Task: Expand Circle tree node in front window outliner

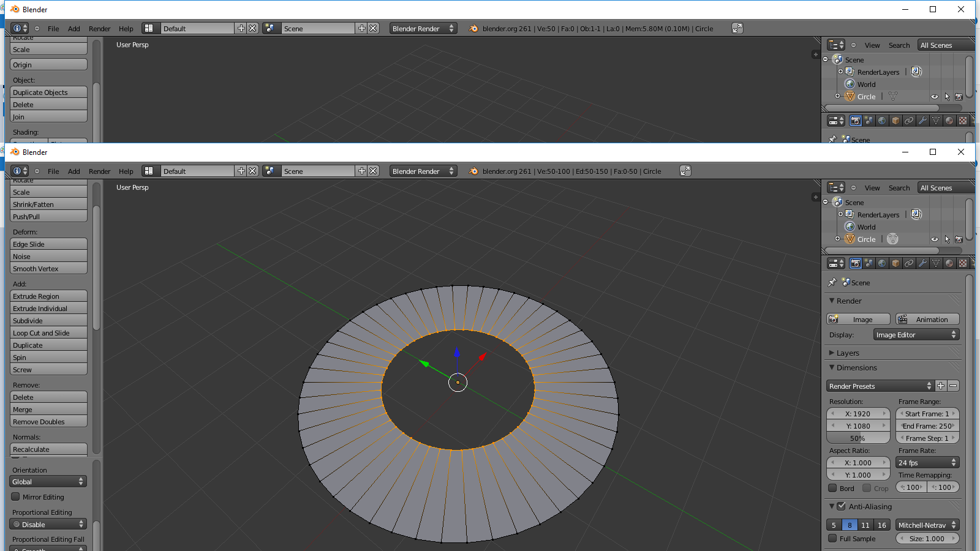Action: coord(837,239)
